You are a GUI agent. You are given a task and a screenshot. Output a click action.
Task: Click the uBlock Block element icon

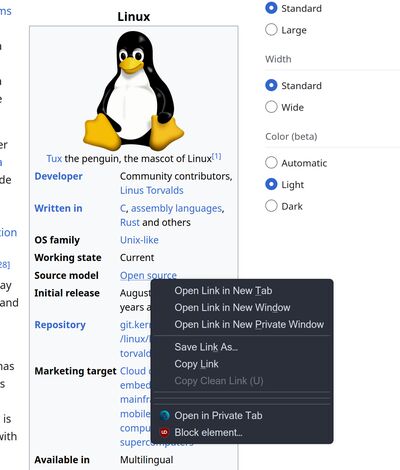(164, 432)
